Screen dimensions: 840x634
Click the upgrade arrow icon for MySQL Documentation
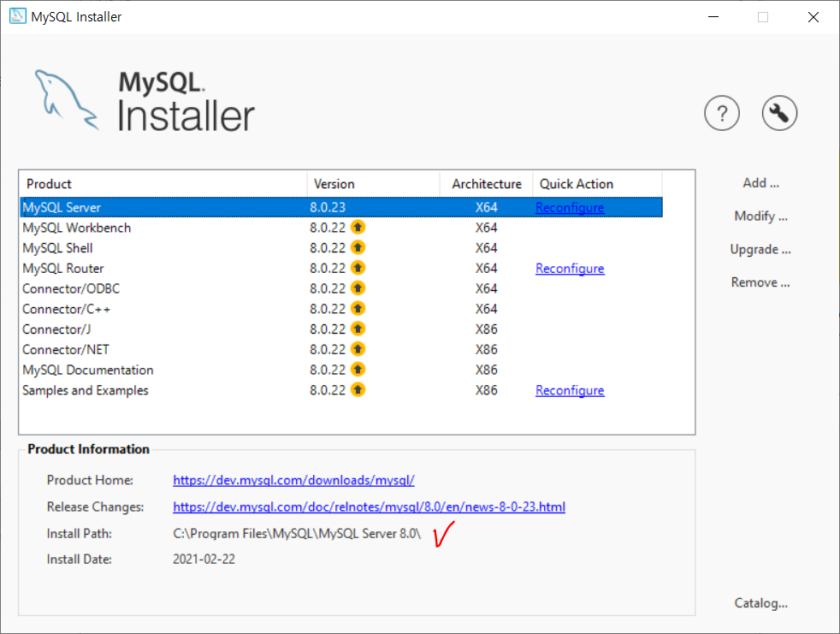(358, 370)
